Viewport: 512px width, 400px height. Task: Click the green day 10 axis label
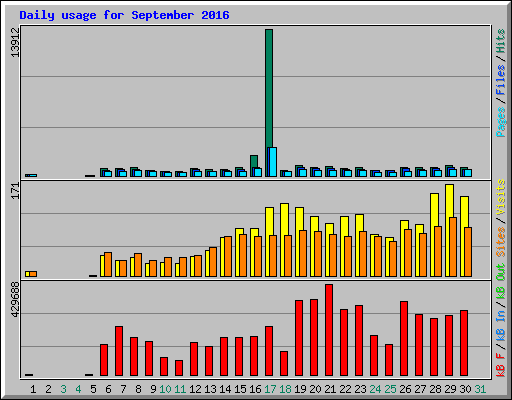(165, 389)
